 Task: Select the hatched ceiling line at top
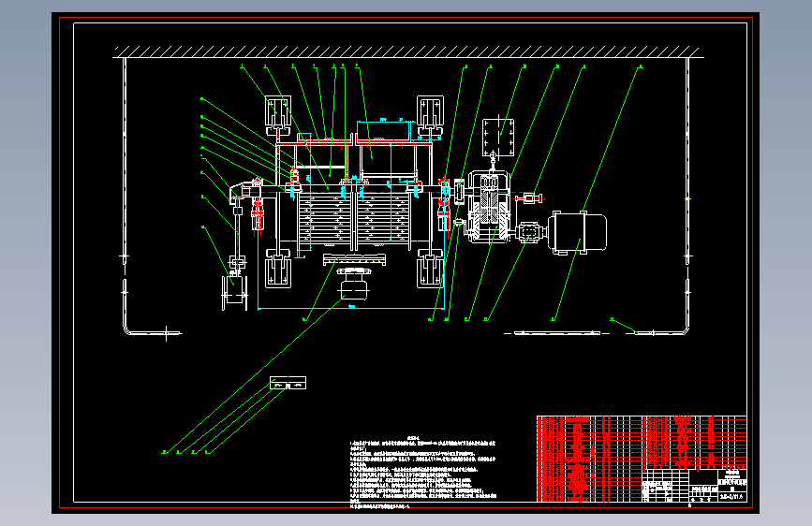coord(408,52)
